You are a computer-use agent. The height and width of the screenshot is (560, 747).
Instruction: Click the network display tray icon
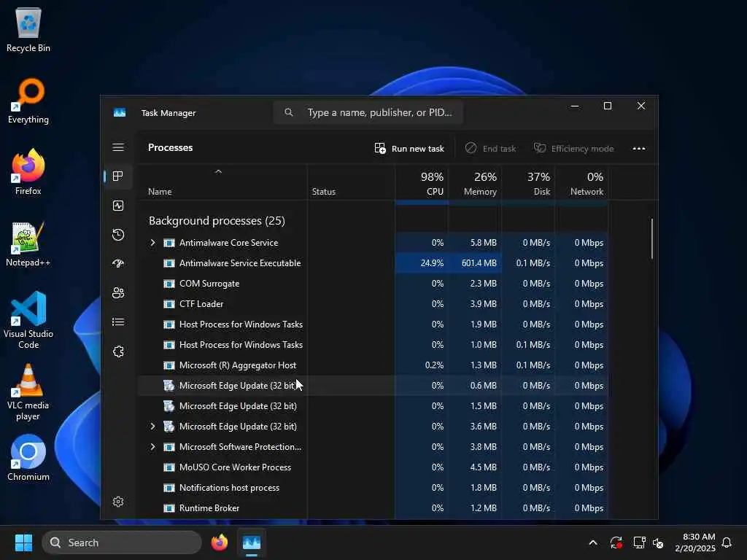click(x=639, y=542)
